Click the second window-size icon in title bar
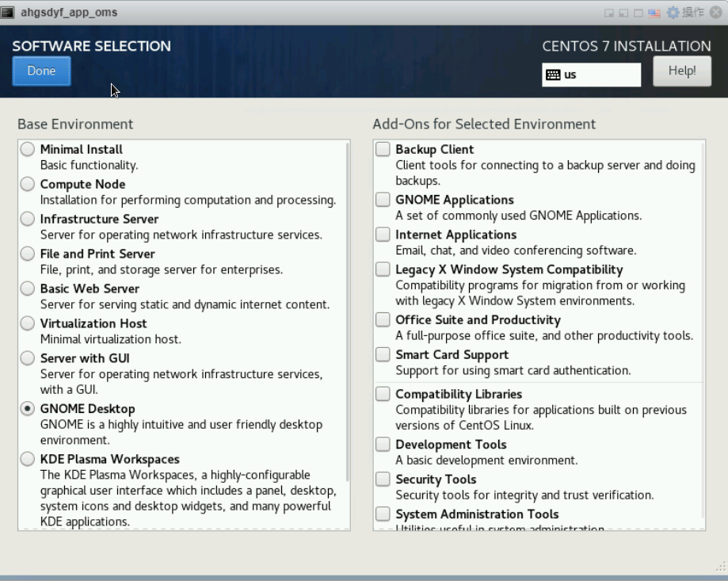 click(623, 13)
